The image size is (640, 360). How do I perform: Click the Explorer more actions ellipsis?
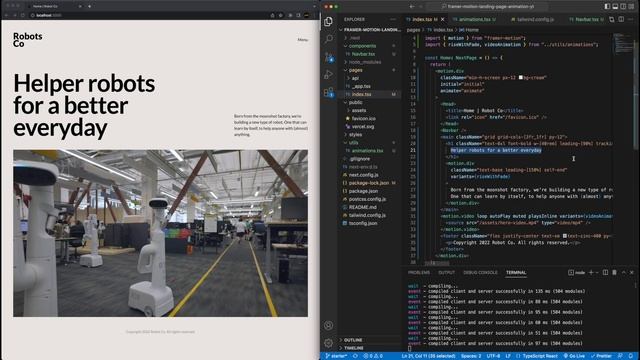tap(393, 19)
